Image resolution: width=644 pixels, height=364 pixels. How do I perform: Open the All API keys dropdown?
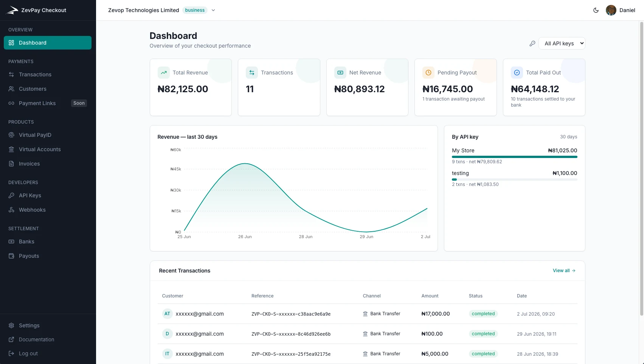[x=562, y=43]
